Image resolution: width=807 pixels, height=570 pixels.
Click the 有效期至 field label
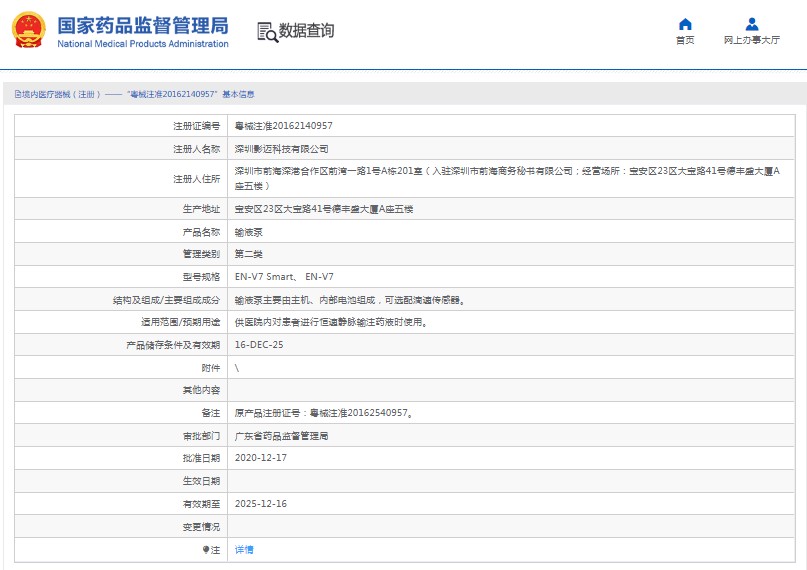click(201, 504)
